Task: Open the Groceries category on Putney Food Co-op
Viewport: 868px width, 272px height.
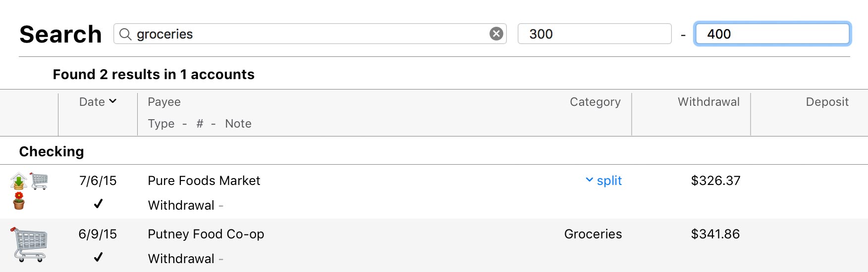Action: [593, 234]
